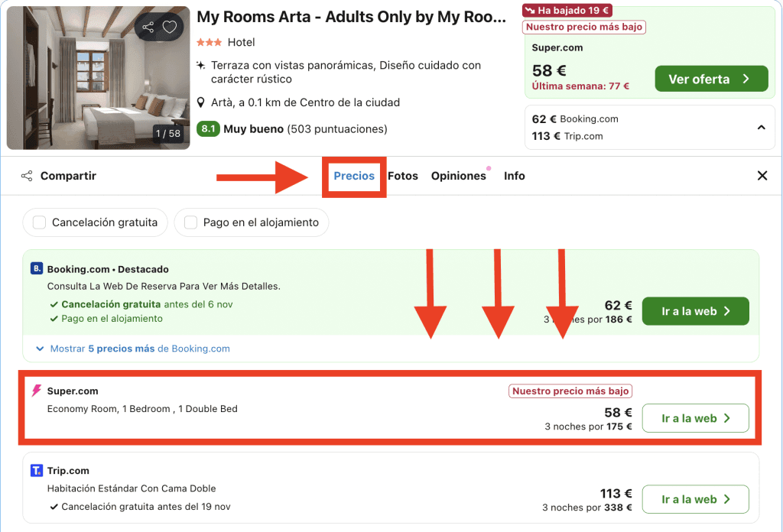Image resolution: width=783 pixels, height=532 pixels.
Task: Switch to the Fotos tab
Action: (403, 176)
